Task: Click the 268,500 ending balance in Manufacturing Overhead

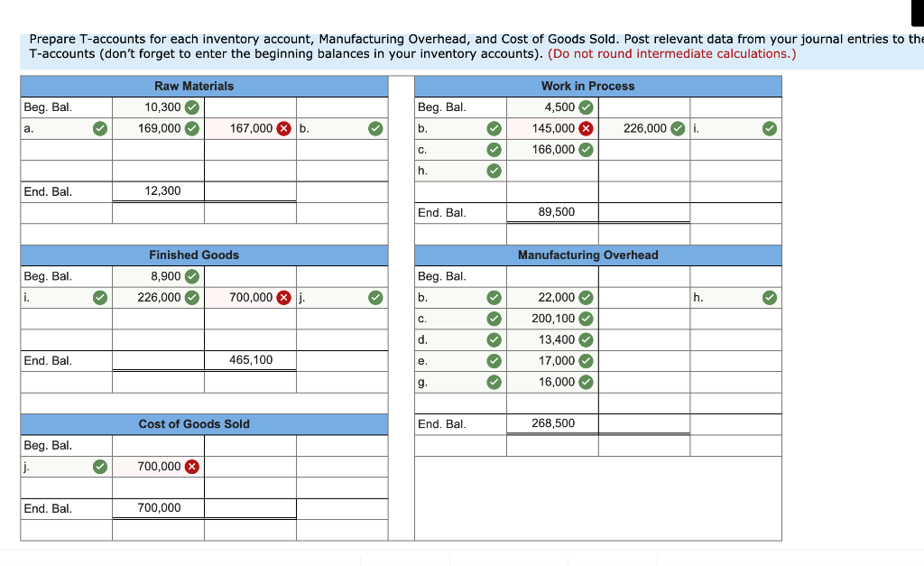Action: [x=553, y=423]
